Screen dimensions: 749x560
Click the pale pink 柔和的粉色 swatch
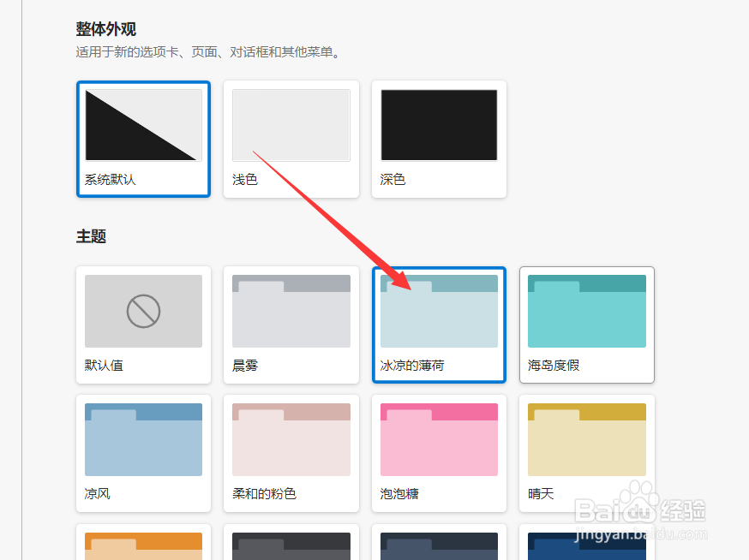point(291,439)
